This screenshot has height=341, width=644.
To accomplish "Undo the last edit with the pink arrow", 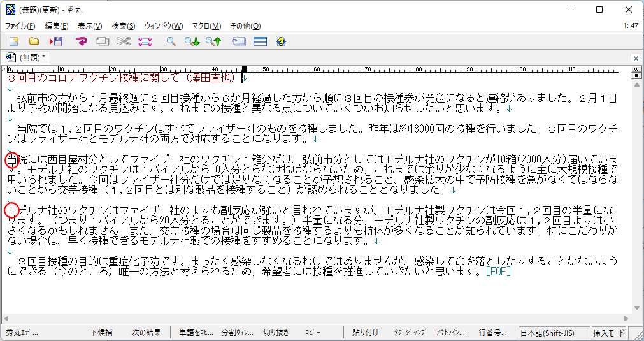I will point(82,41).
